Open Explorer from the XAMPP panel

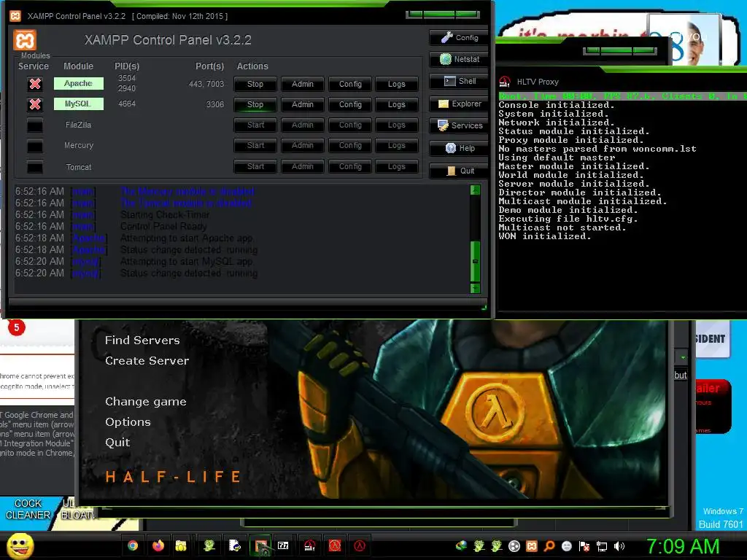(458, 104)
